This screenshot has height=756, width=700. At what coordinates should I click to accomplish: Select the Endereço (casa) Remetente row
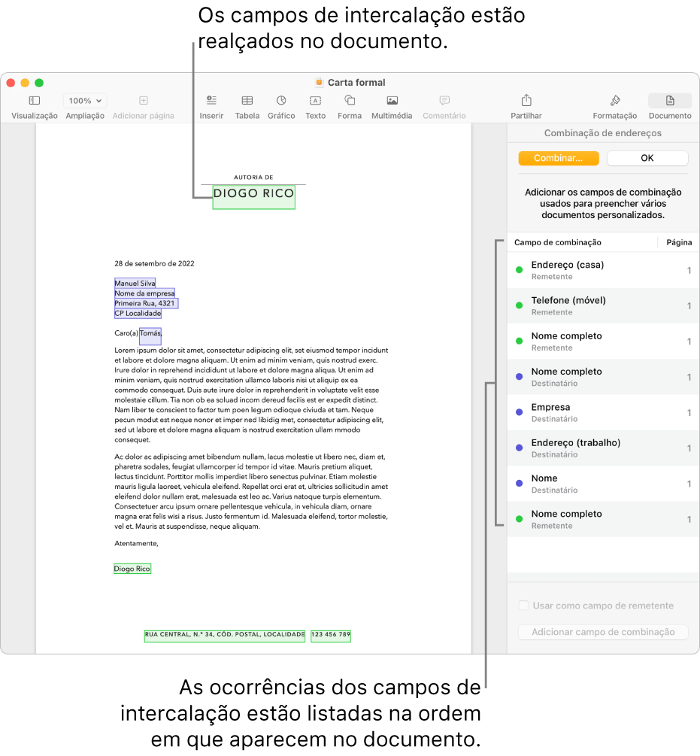(x=603, y=270)
